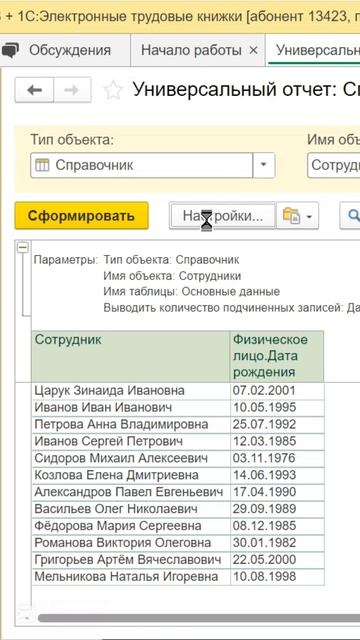The height and width of the screenshot is (640, 360).
Task: Click the date cell 30.01.1982
Action: [x=277, y=543]
